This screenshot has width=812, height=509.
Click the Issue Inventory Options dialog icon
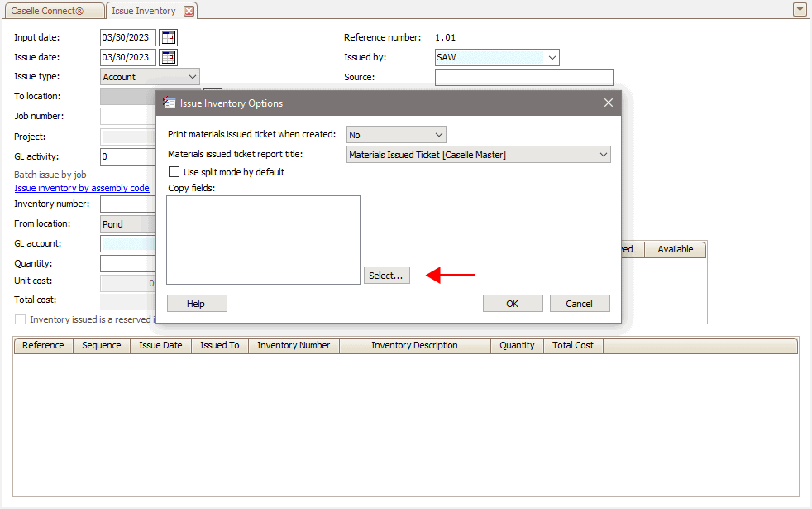tap(170, 103)
